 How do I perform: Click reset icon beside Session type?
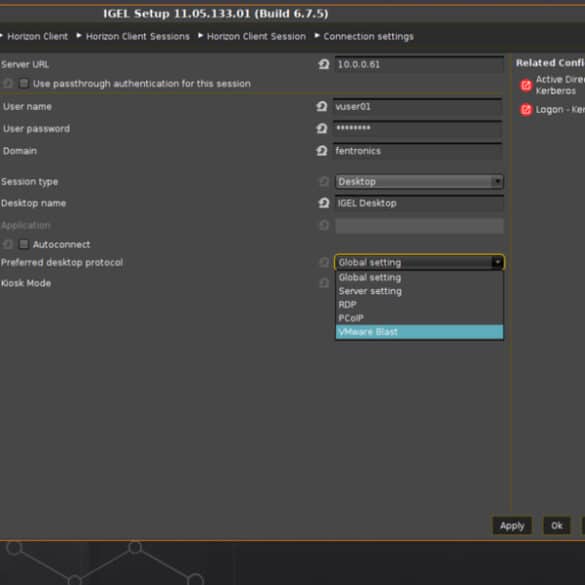coord(324,182)
